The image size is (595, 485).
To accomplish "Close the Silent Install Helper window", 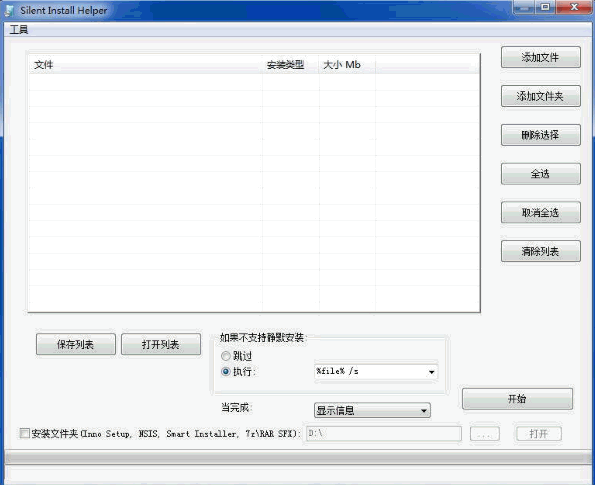I will [575, 7].
